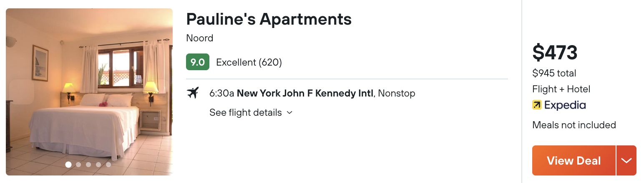This screenshot has width=644, height=183.
Task: Select the first carousel dot
Action: tap(68, 165)
